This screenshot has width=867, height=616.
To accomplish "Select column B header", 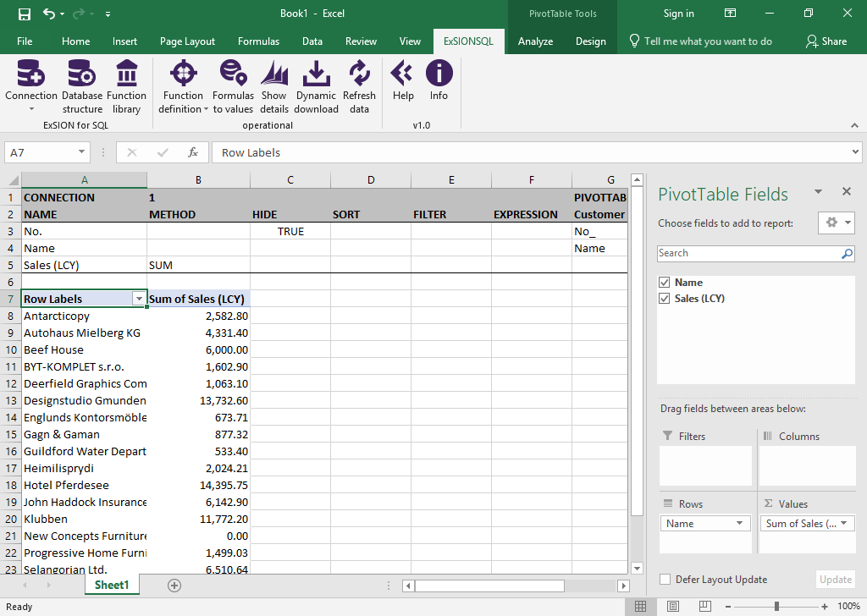I will [x=198, y=179].
